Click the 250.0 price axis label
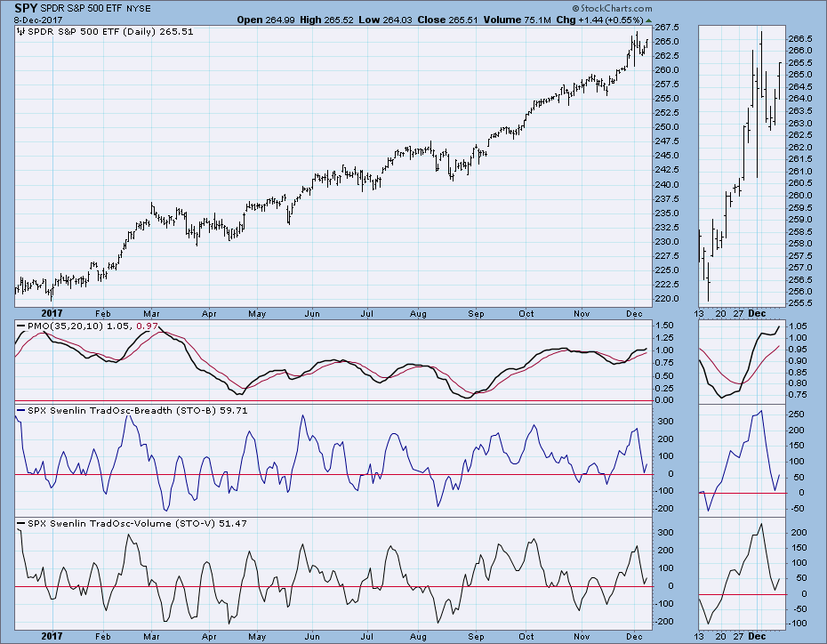This screenshot has height=644, width=827. tap(667, 127)
